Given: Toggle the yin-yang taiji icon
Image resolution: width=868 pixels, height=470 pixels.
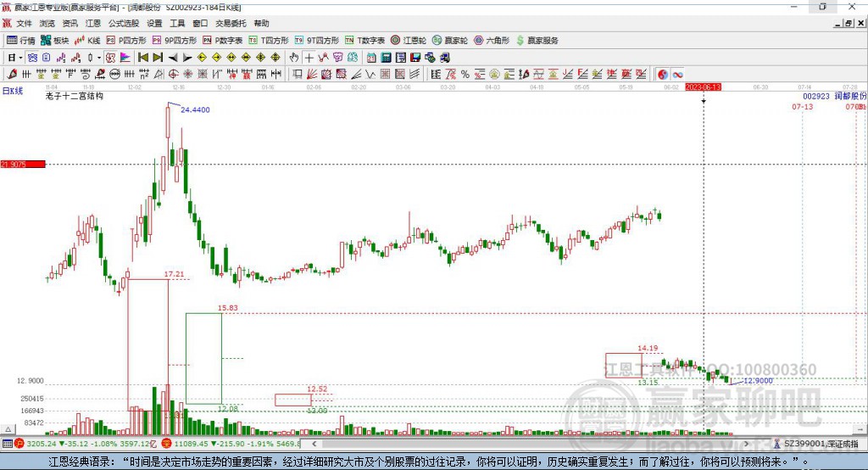Looking at the screenshot, I should (x=663, y=75).
